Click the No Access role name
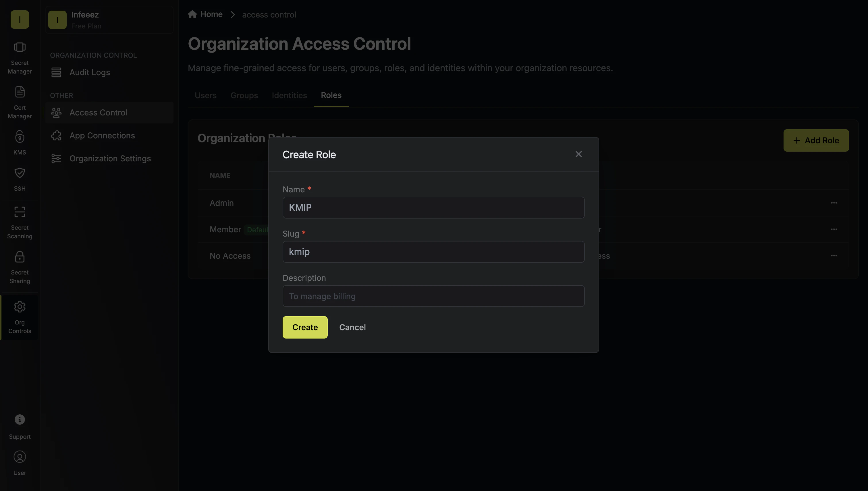Viewport: 868px width, 491px height. (230, 256)
